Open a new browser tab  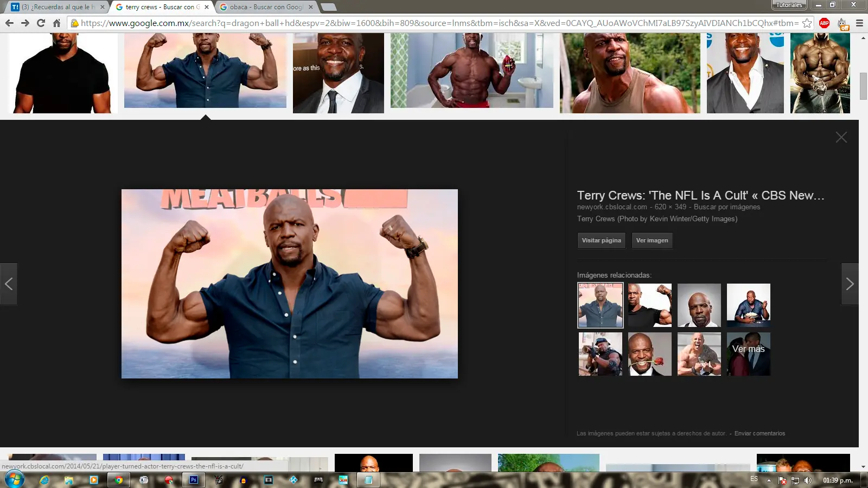[x=329, y=7]
